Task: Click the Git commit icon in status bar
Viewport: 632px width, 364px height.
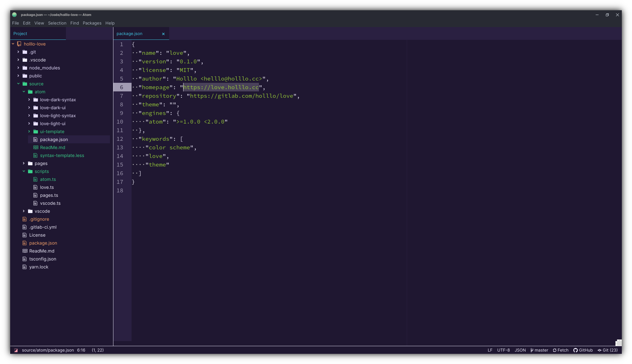Action: click(600, 350)
